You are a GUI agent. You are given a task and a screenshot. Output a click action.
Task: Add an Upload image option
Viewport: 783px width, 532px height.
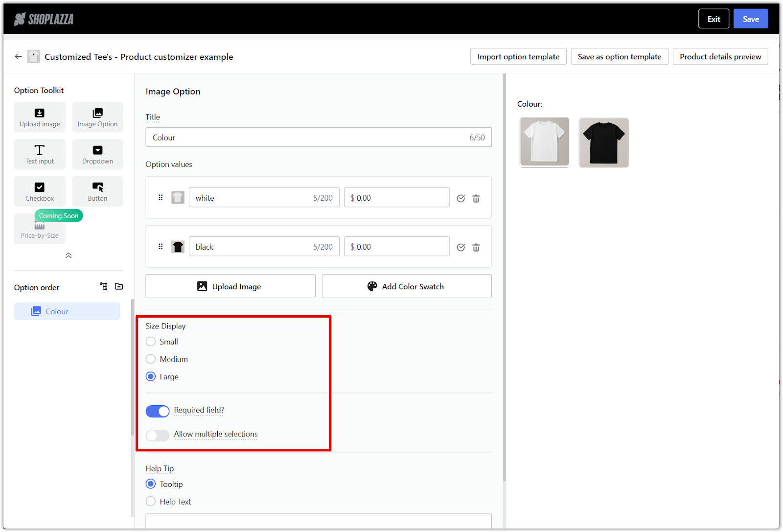[40, 117]
